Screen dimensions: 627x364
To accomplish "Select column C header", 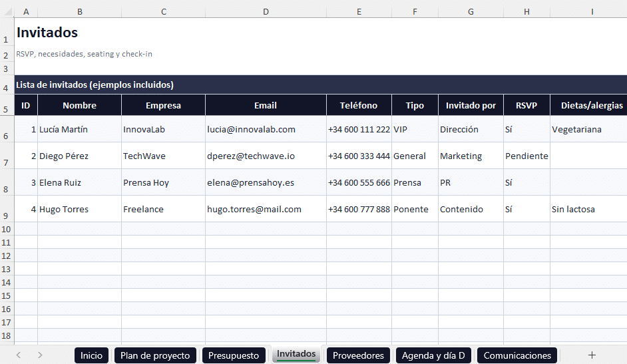I will point(164,12).
